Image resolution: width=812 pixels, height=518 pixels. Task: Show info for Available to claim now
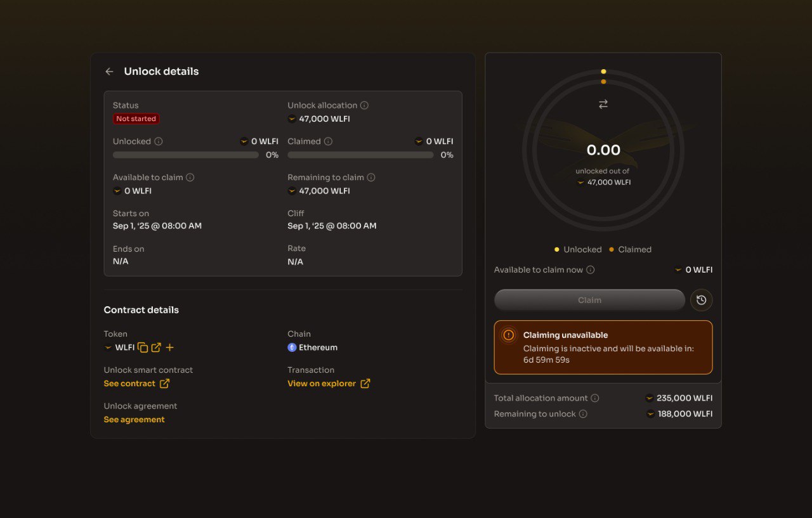pos(590,269)
